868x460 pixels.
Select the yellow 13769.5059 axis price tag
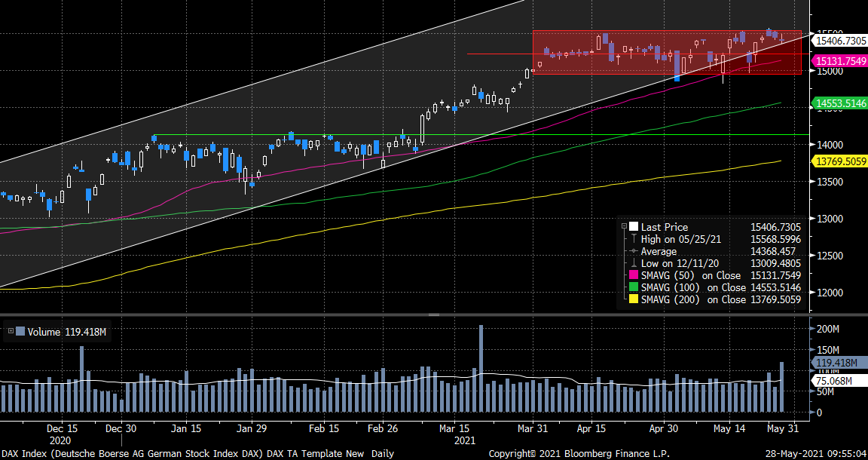840,161
